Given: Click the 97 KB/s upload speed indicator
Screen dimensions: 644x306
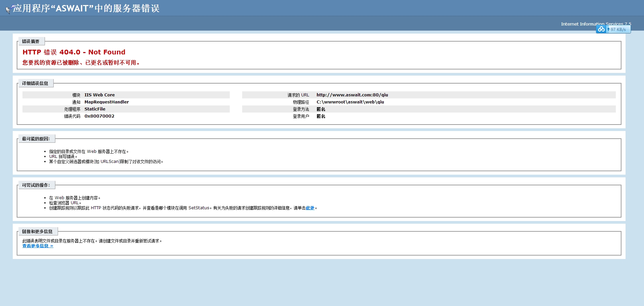Looking at the screenshot, I should pyautogui.click(x=618, y=30).
